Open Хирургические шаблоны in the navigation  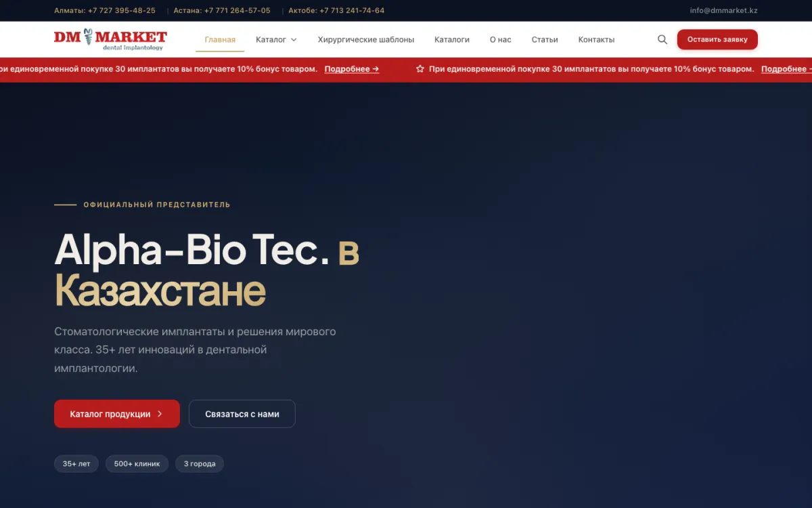pyautogui.click(x=366, y=39)
